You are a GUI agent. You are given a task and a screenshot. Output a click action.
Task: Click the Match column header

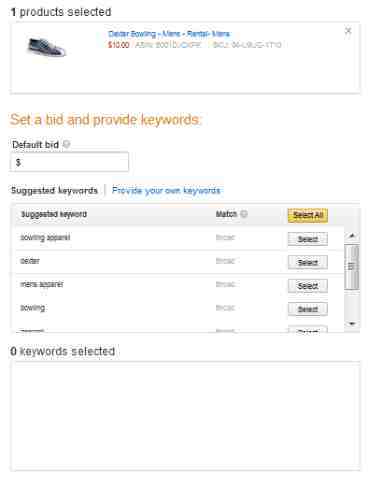point(226,214)
